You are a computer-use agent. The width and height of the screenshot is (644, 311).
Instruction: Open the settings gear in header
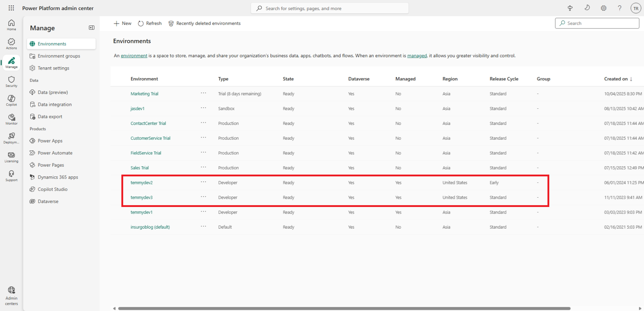click(x=604, y=8)
